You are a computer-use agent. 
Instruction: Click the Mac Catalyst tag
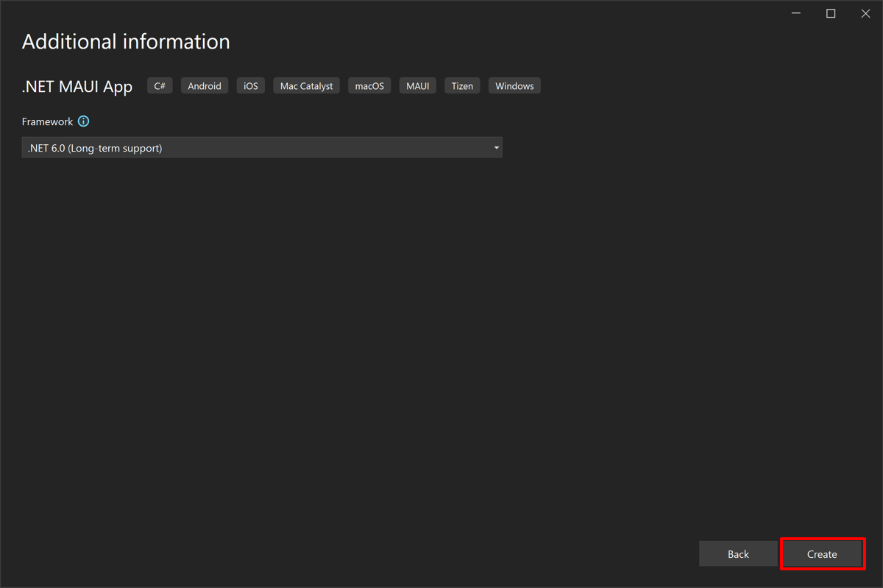[306, 86]
